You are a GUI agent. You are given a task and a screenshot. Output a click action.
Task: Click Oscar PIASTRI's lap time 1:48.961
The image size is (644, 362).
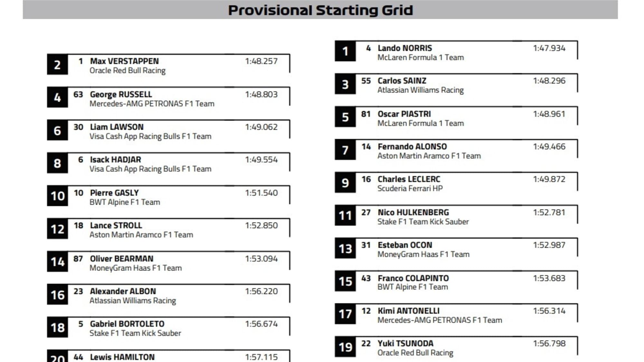549,114
